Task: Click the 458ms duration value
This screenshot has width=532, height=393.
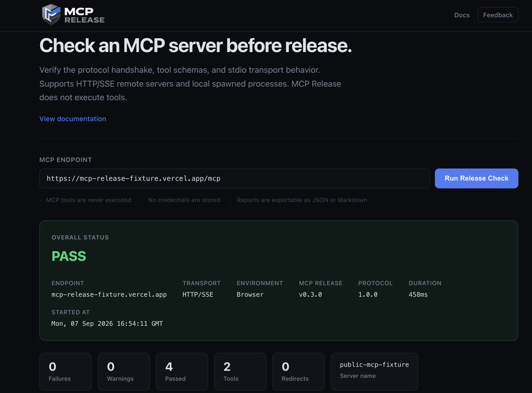Action: (418, 295)
